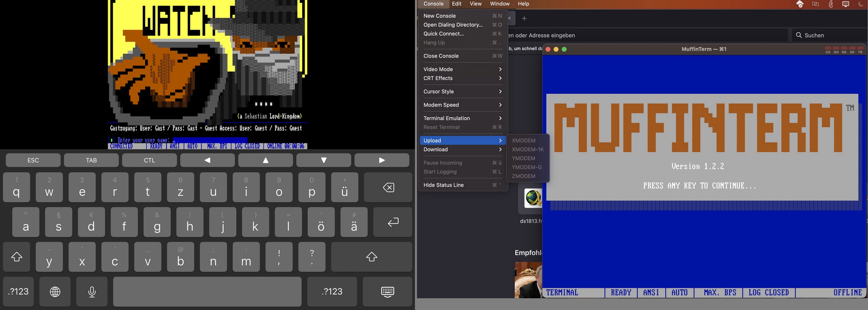Click the plus new tab icon in browser
The width and height of the screenshot is (868, 310).
[x=524, y=18]
